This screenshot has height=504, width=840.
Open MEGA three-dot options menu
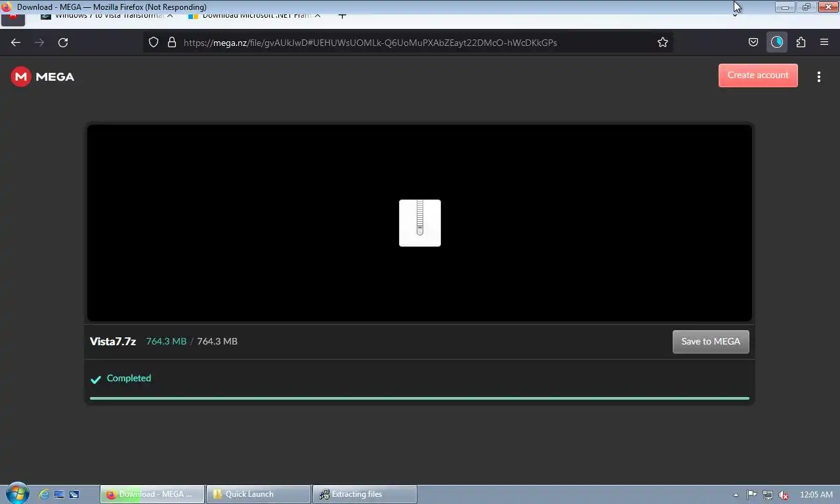pyautogui.click(x=819, y=77)
